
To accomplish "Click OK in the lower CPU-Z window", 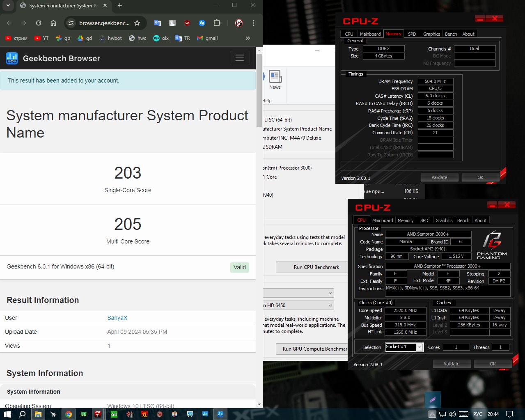I will [493, 364].
